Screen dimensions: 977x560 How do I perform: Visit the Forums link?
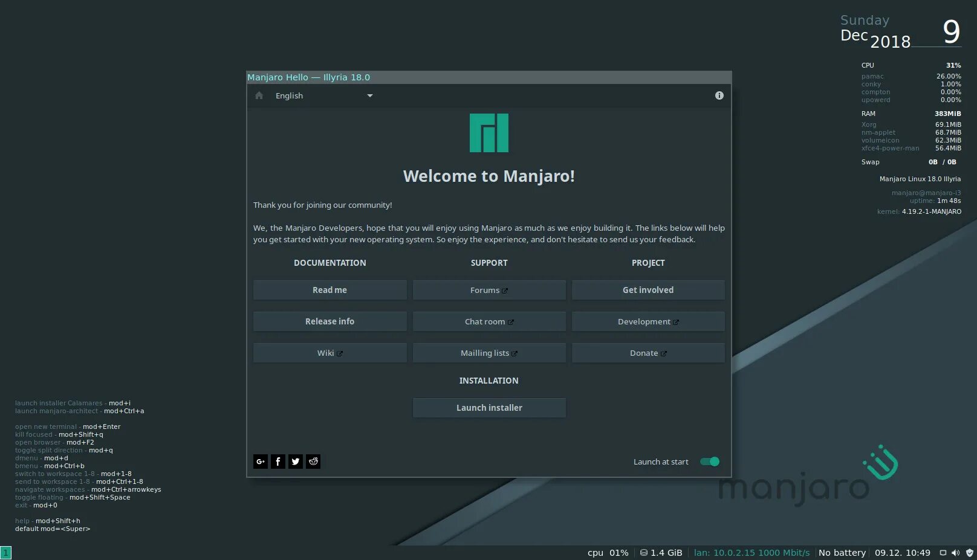click(x=489, y=290)
